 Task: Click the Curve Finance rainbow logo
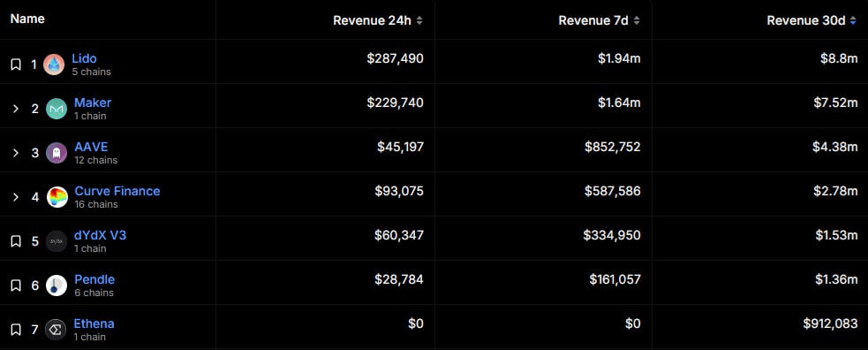57,197
